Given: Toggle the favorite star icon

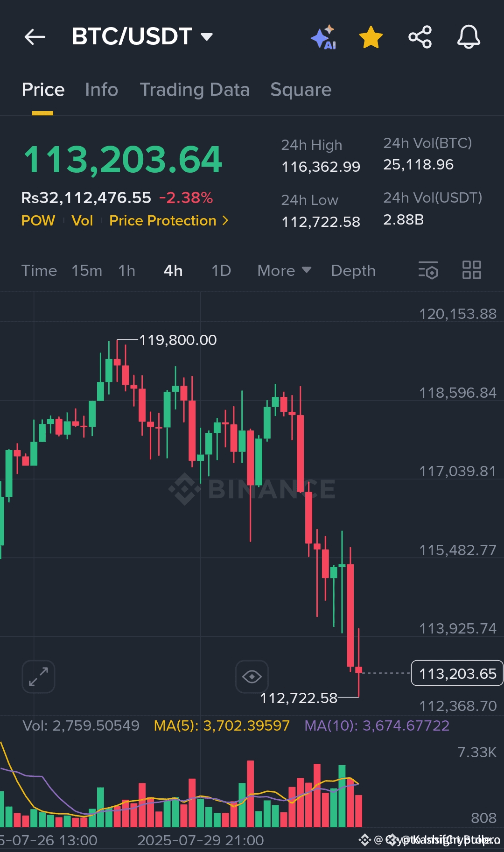Looking at the screenshot, I should pyautogui.click(x=371, y=37).
